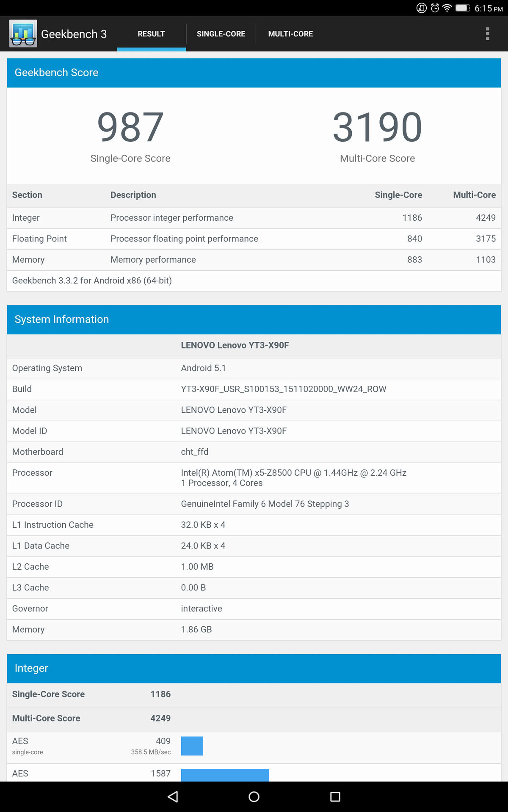The image size is (508, 812).
Task: Open the MULTI-CORE tab
Action: click(290, 34)
